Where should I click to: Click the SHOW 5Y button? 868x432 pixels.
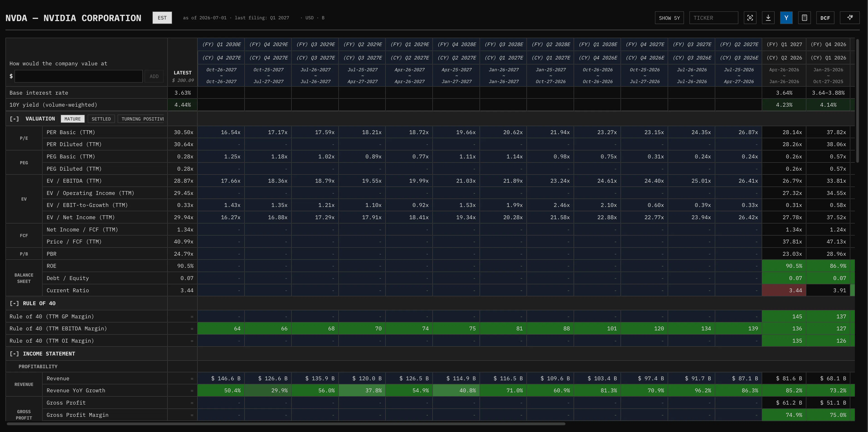click(669, 18)
